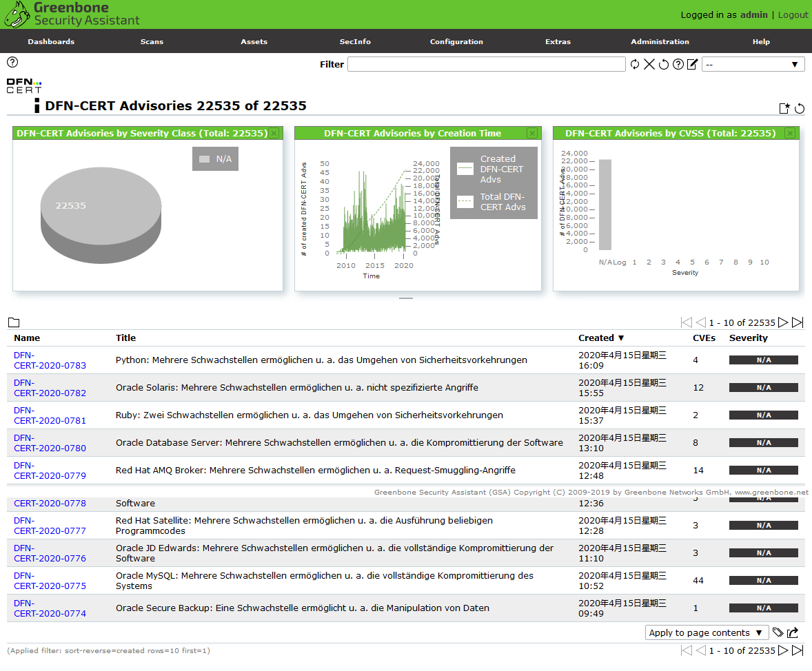Sort table by Severity column

pyautogui.click(x=749, y=338)
